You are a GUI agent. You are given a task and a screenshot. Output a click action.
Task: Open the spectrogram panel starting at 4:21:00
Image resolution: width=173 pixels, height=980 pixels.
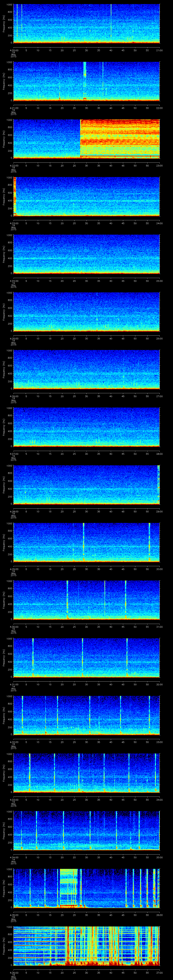[87, 81]
